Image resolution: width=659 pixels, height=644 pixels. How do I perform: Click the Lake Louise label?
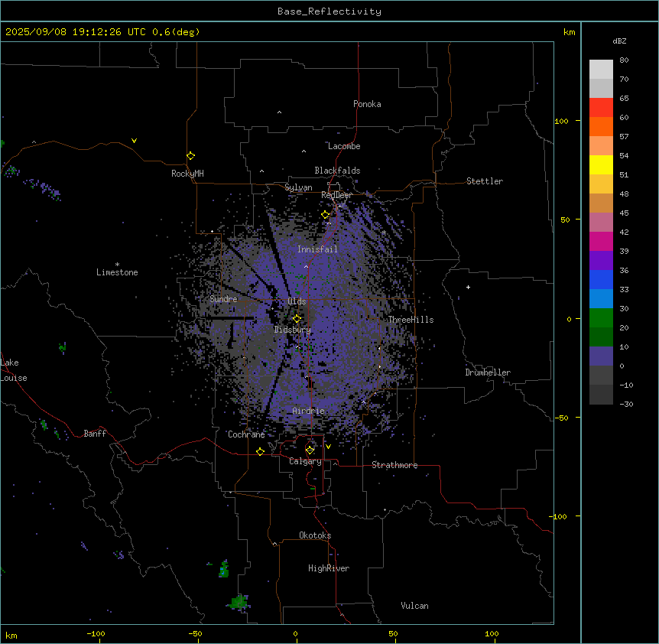(x=14, y=370)
